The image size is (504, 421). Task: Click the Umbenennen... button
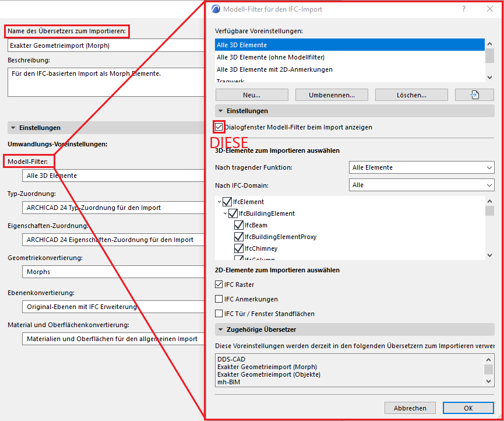click(332, 95)
